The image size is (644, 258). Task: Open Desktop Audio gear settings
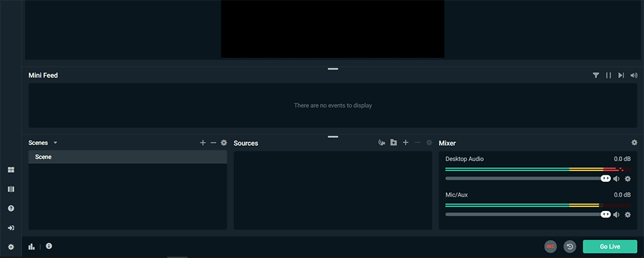pyautogui.click(x=627, y=179)
